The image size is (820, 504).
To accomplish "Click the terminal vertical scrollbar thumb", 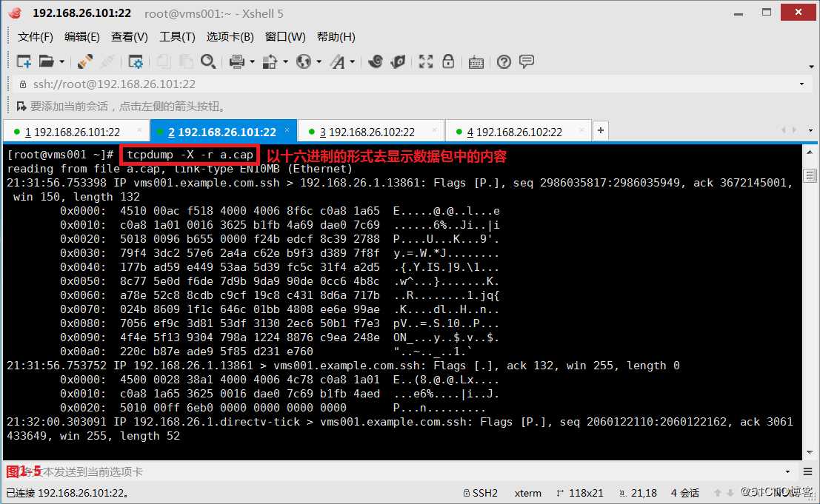I will 810,175.
